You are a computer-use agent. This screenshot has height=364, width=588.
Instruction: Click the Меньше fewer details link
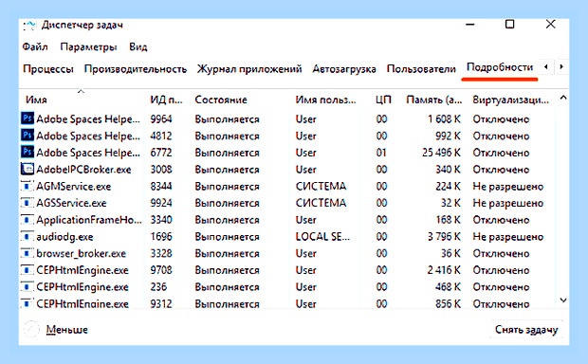pyautogui.click(x=66, y=330)
